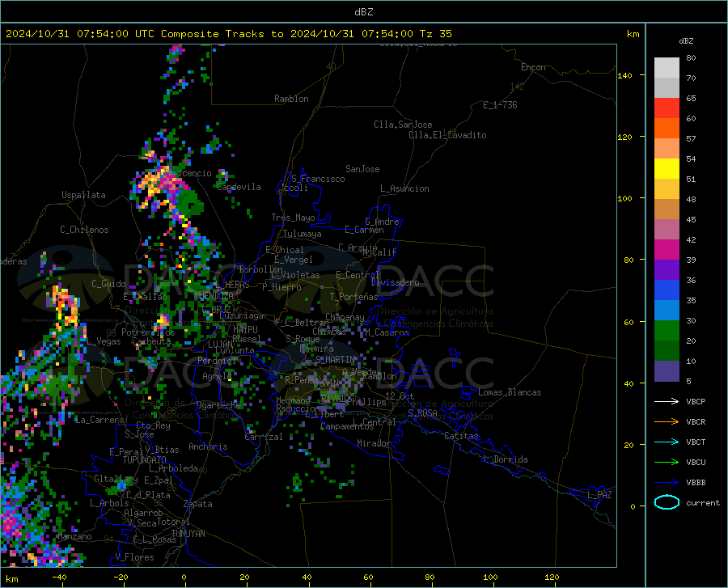
Task: Click the 'Tulumaya' map label
Action: pos(303,234)
